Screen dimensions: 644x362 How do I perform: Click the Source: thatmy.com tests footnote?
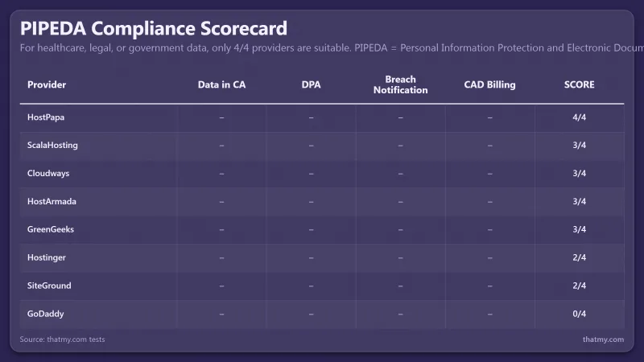[62, 339]
